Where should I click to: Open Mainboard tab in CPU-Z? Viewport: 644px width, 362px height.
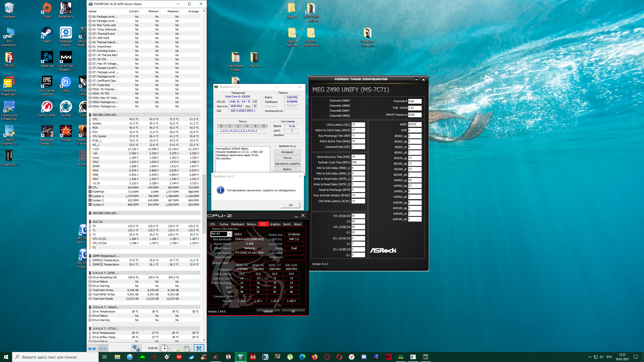[237, 224]
